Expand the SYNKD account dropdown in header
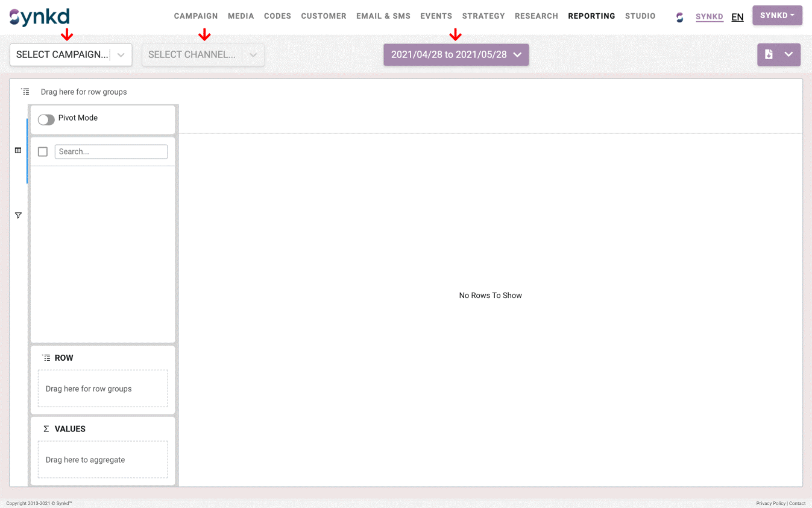This screenshot has height=508, width=812. click(x=777, y=16)
